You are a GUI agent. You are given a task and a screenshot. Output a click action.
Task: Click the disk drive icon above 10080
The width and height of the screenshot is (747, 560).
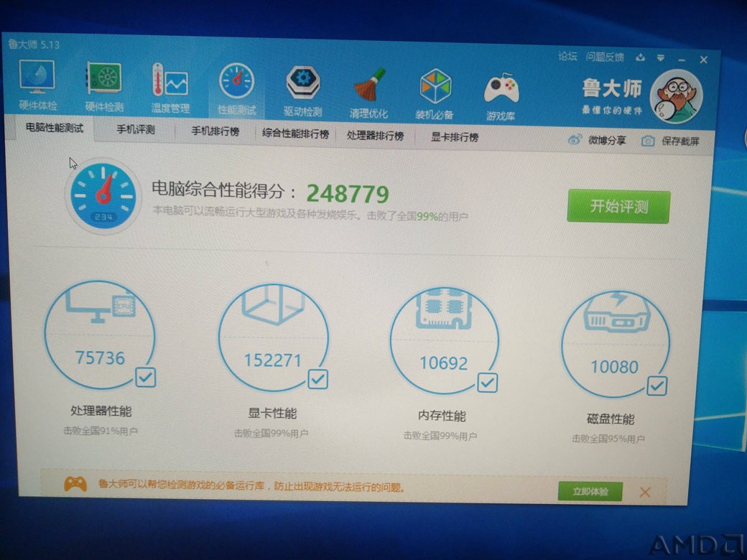click(616, 312)
